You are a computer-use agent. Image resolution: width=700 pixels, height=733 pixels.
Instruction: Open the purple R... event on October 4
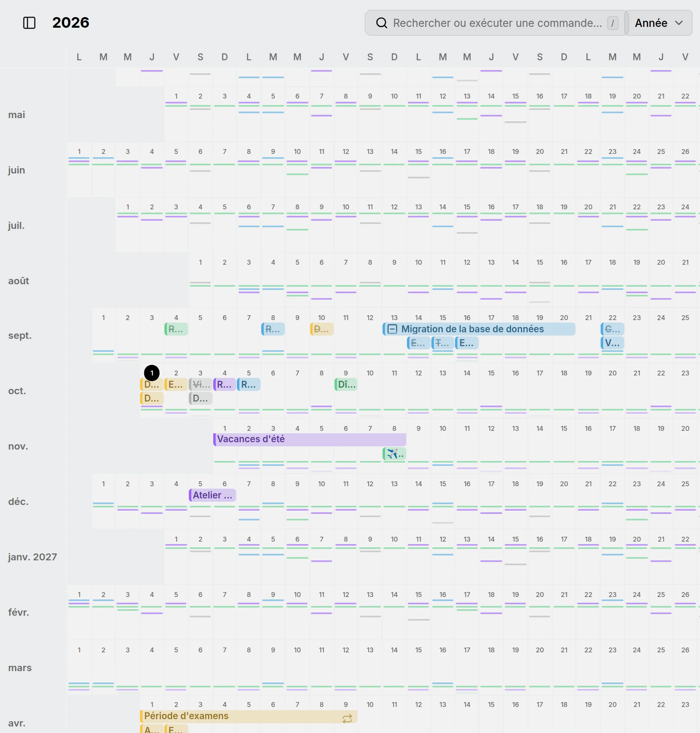(224, 384)
